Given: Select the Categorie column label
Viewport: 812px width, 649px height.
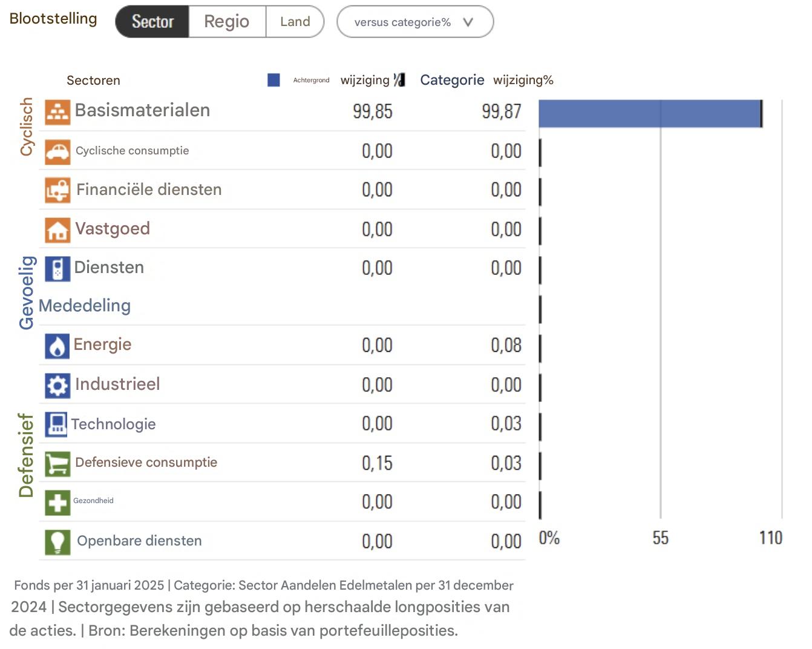Looking at the screenshot, I should 452,79.
